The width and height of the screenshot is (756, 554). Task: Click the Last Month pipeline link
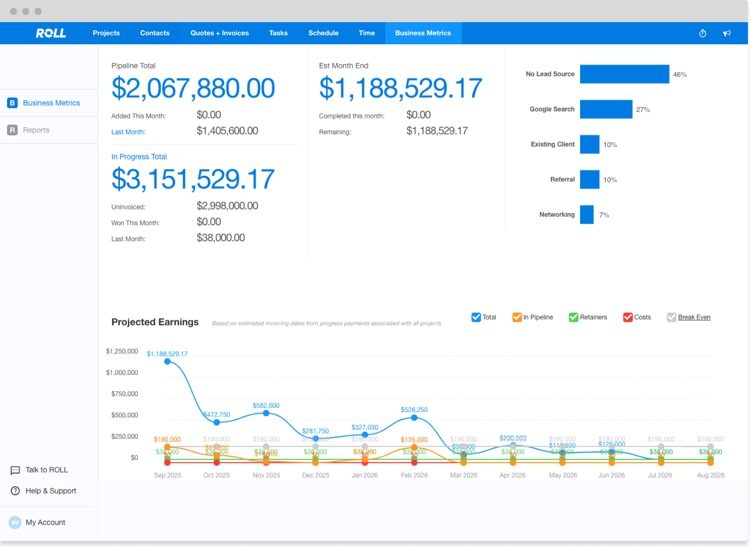128,132
